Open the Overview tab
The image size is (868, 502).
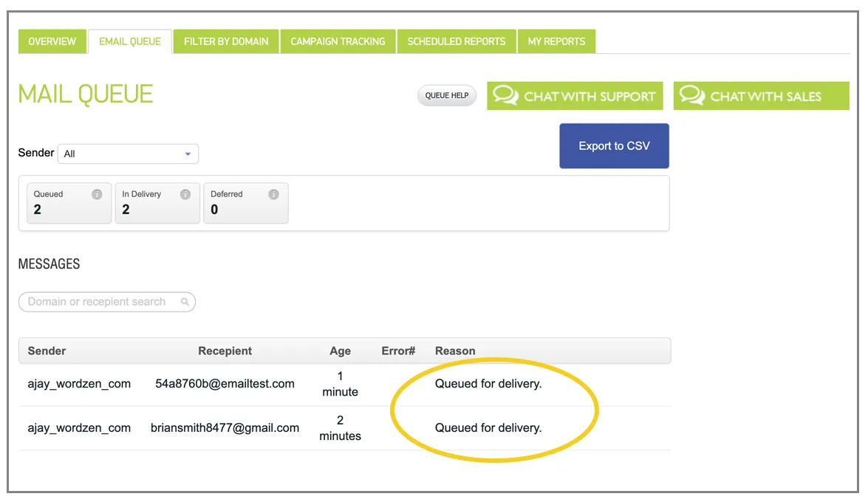tap(52, 41)
